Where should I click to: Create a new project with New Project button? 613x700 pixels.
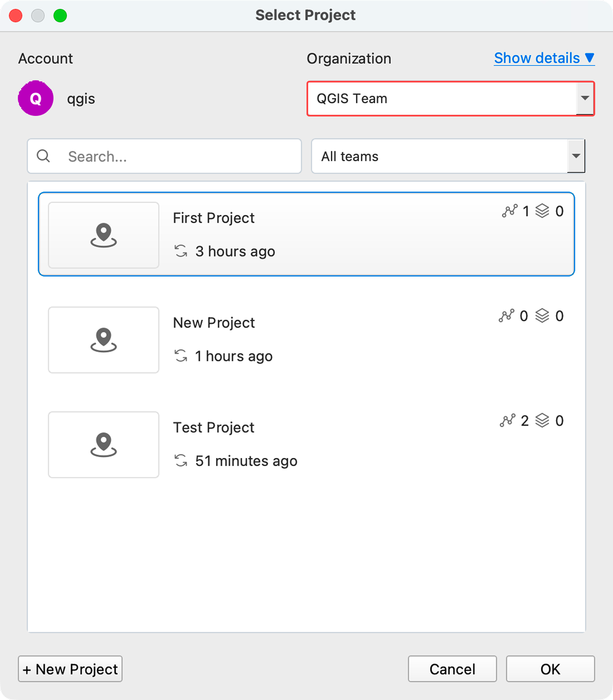[x=70, y=669]
